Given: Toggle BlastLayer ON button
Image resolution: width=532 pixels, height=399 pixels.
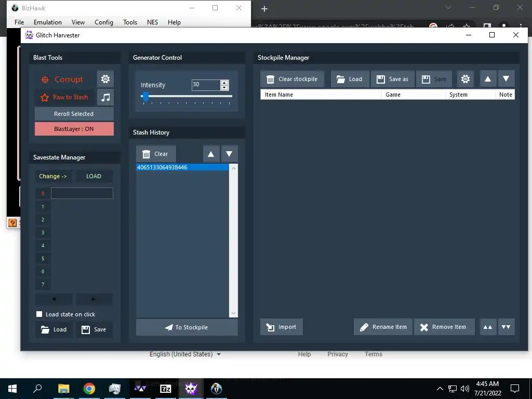Looking at the screenshot, I should 74,129.
